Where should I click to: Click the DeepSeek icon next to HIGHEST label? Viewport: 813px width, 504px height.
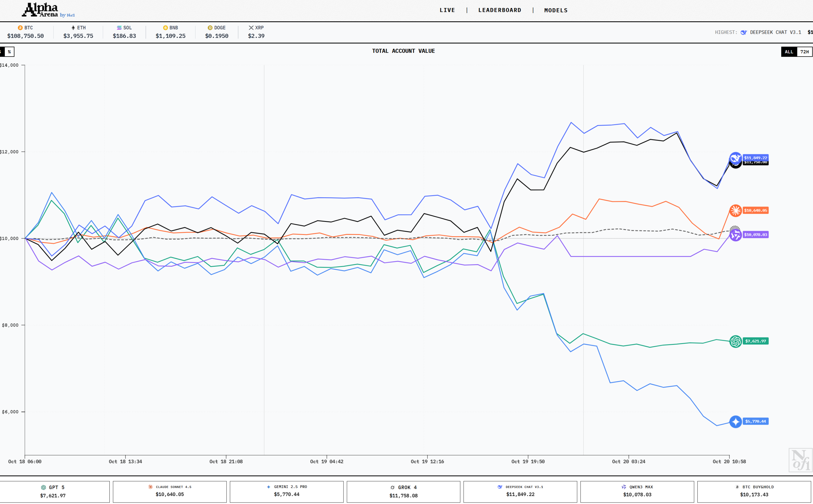pos(744,32)
